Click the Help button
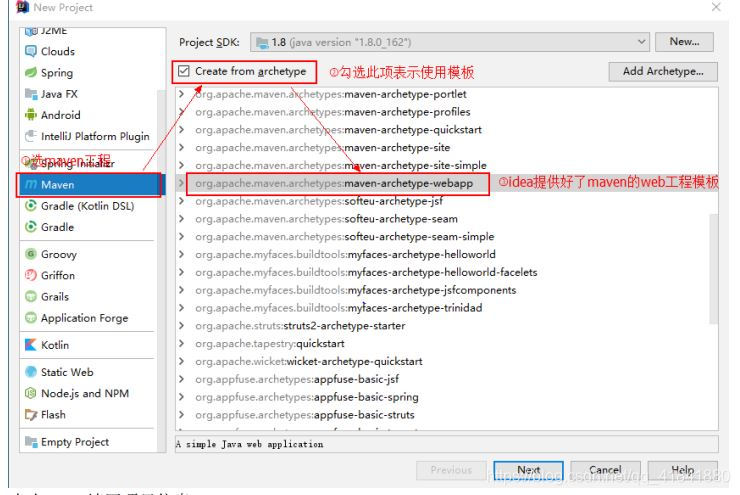 682,470
